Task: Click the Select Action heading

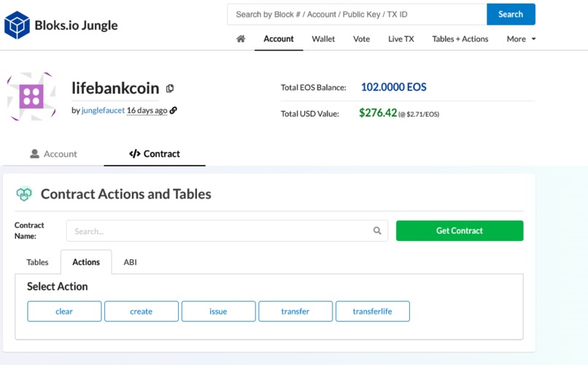Action: (58, 286)
